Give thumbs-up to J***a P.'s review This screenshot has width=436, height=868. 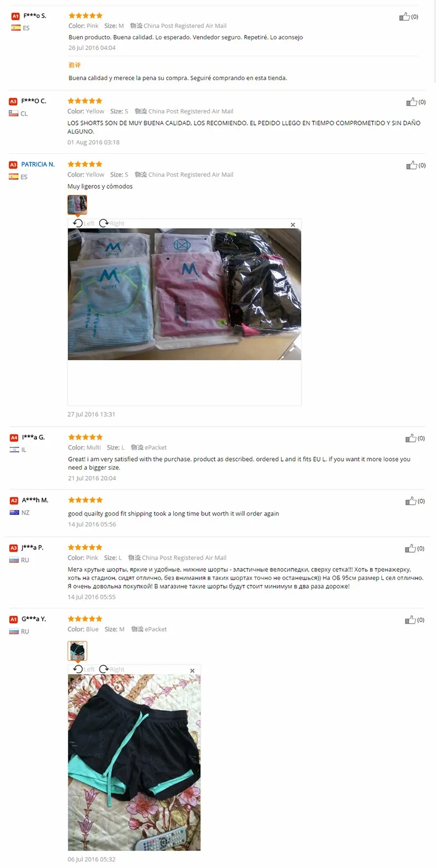pos(410,548)
